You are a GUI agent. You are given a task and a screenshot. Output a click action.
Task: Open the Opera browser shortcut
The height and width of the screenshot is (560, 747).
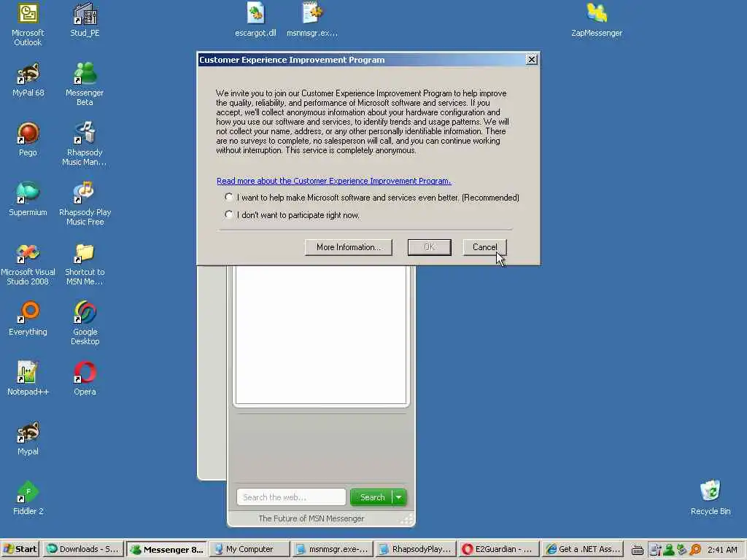click(85, 379)
